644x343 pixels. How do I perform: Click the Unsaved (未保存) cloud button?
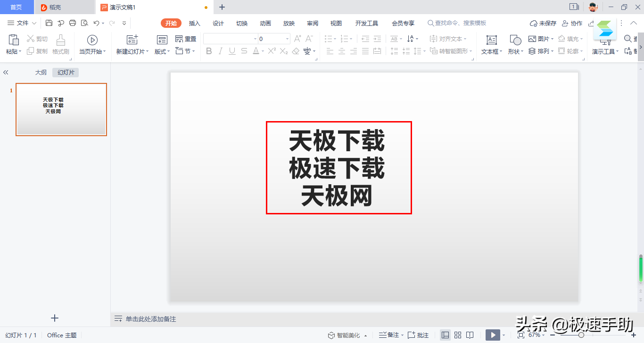[x=543, y=23]
